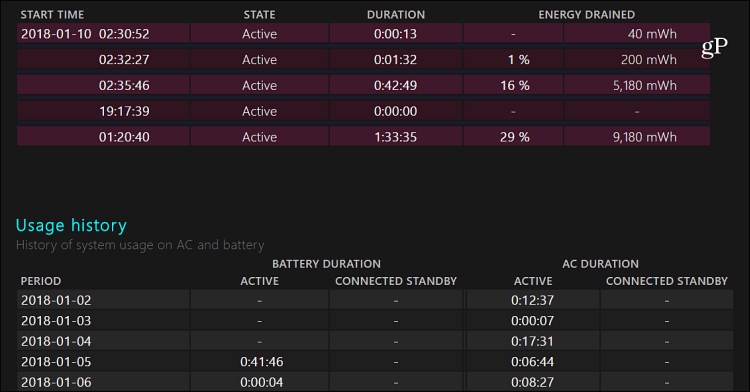Select the 0:08:27 AC active cell

(x=532, y=382)
